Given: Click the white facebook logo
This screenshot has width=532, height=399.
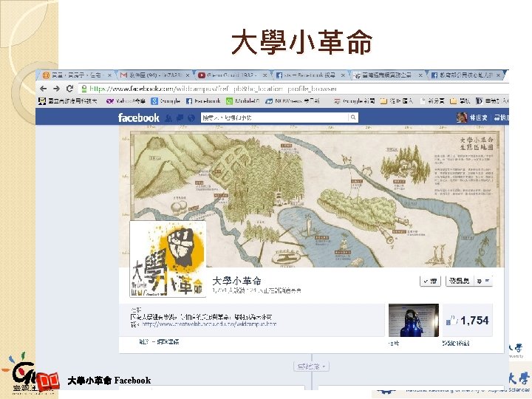Looking at the screenshot, I should tap(138, 117).
